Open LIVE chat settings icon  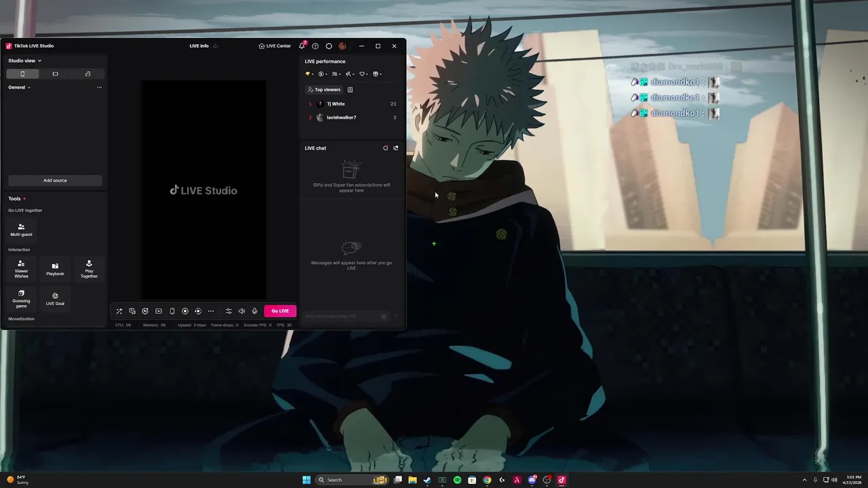[386, 148]
